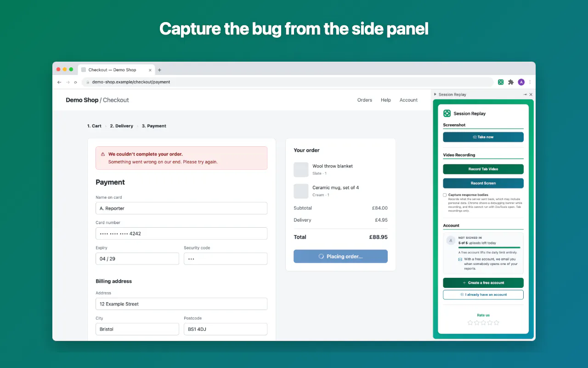The image size is (588, 368).
Task: Click the Card number field
Action: click(x=181, y=233)
